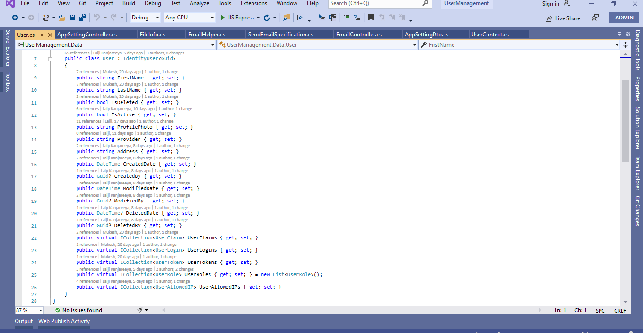Start debugging with the green play icon
This screenshot has width=644, height=333.
223,18
